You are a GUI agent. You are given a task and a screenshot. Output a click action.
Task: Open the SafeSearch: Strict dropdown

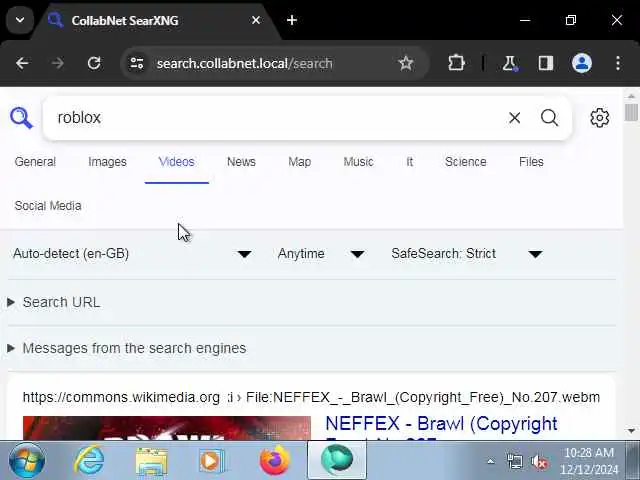click(x=467, y=254)
